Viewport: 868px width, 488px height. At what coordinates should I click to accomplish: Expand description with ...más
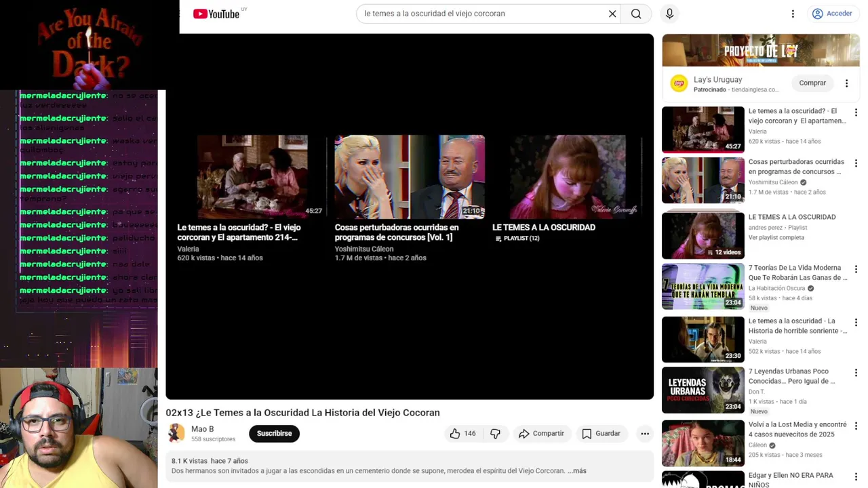577,470
